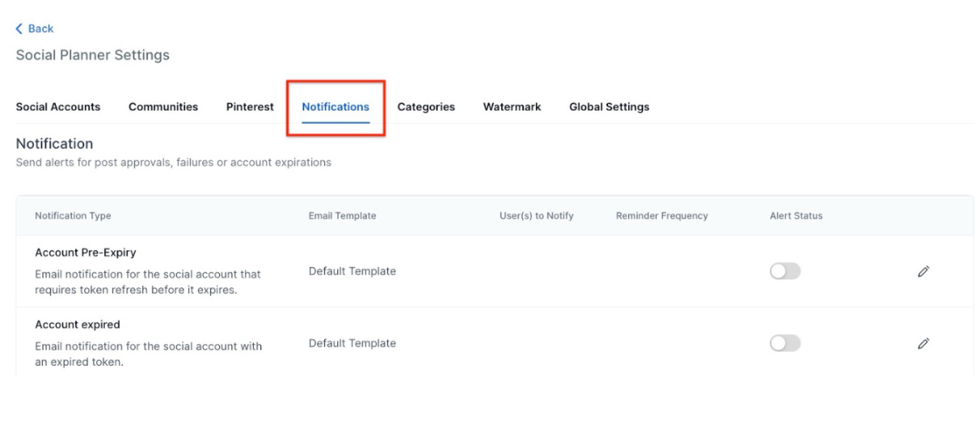Click the Email Template column header

point(342,216)
